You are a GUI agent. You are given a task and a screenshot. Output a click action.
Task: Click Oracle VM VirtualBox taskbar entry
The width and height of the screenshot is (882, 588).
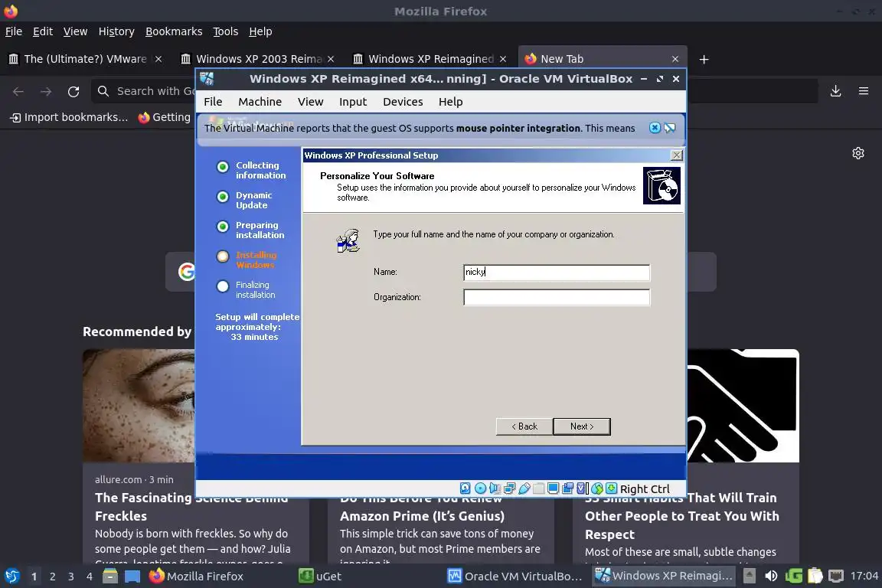click(x=515, y=577)
